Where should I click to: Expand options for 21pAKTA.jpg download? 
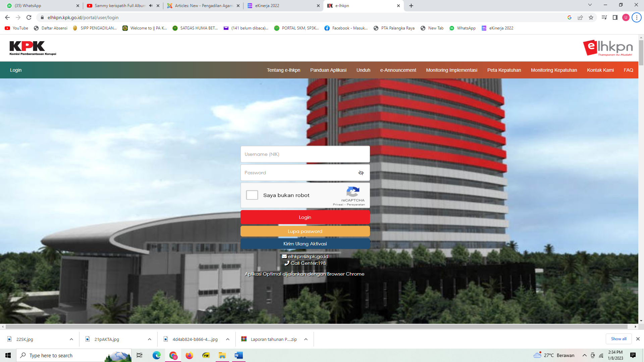pyautogui.click(x=150, y=339)
